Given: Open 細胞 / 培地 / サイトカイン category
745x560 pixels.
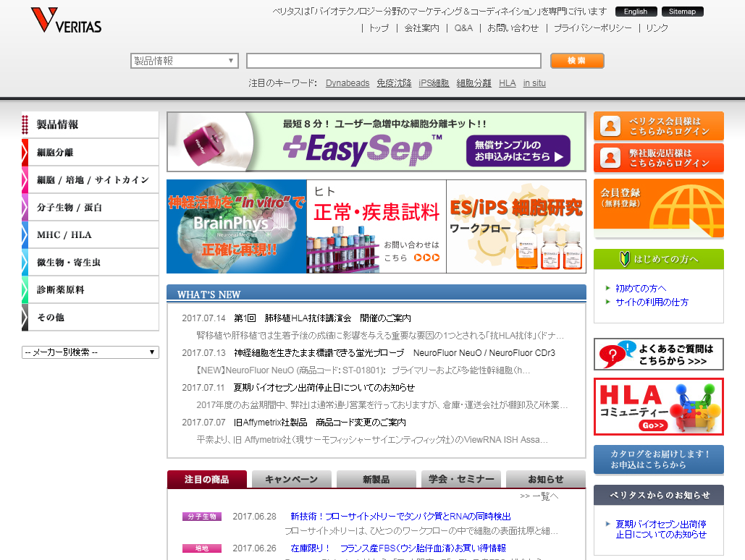Looking at the screenshot, I should click(x=91, y=180).
